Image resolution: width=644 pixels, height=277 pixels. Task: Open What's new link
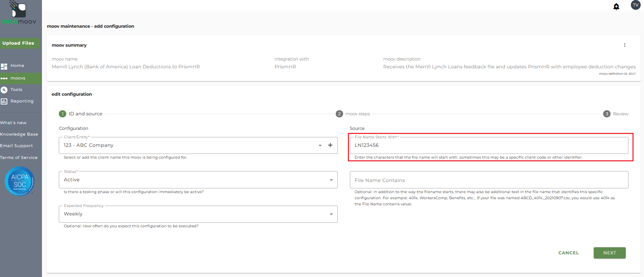pos(13,123)
